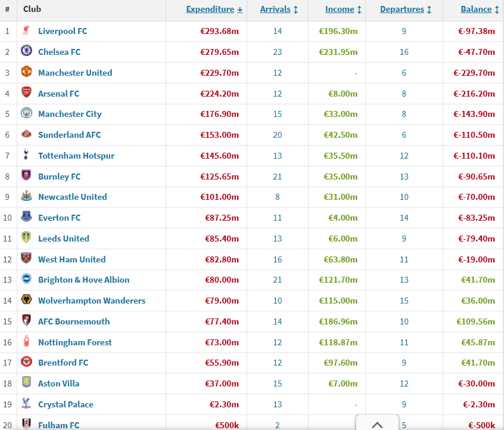Open the Manchester United club link
The height and width of the screenshot is (430, 504).
point(75,73)
